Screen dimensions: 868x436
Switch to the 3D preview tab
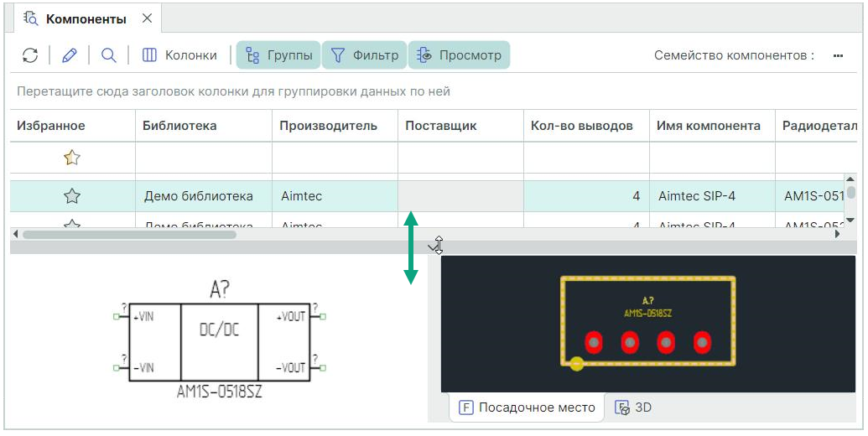634,407
